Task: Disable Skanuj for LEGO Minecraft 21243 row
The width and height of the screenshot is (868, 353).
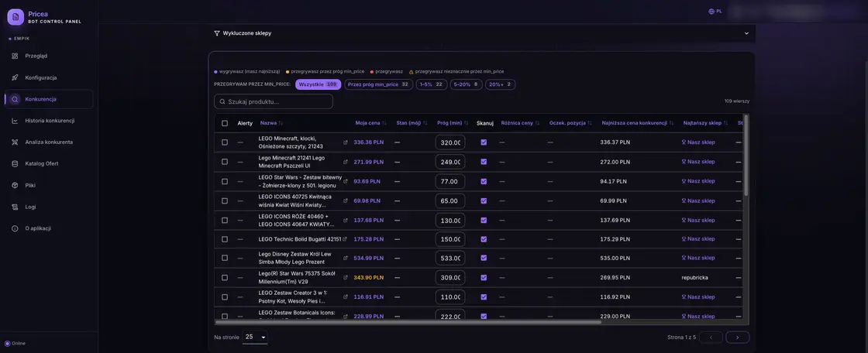Action: pos(484,142)
